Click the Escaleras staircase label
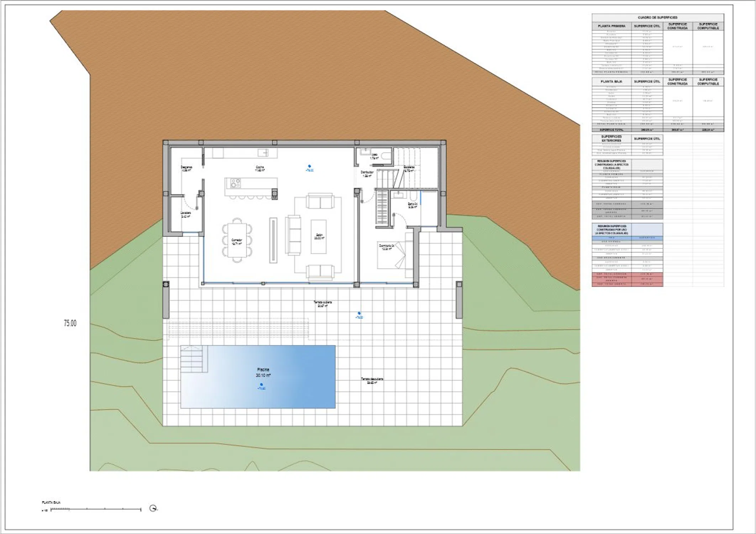756x534 pixels. 409,169
